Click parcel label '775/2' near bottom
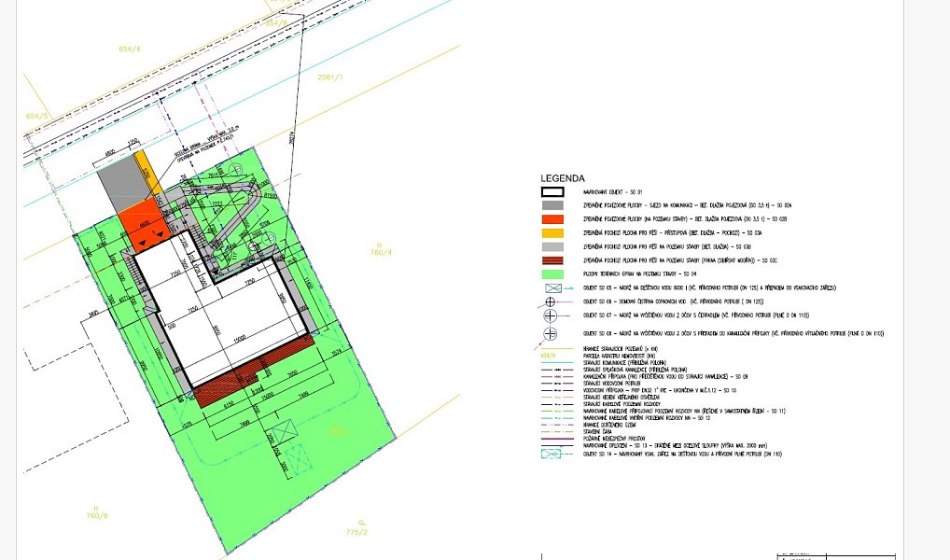The image size is (950, 560). tap(356, 532)
